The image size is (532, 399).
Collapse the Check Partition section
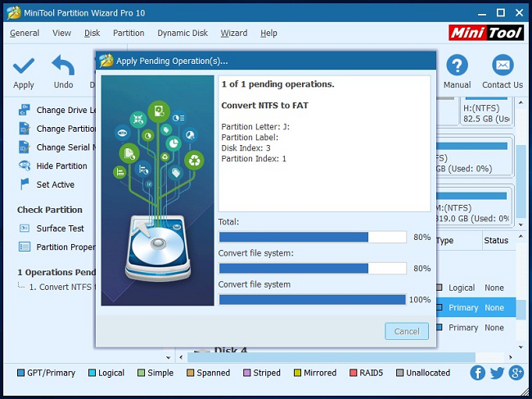tap(50, 210)
